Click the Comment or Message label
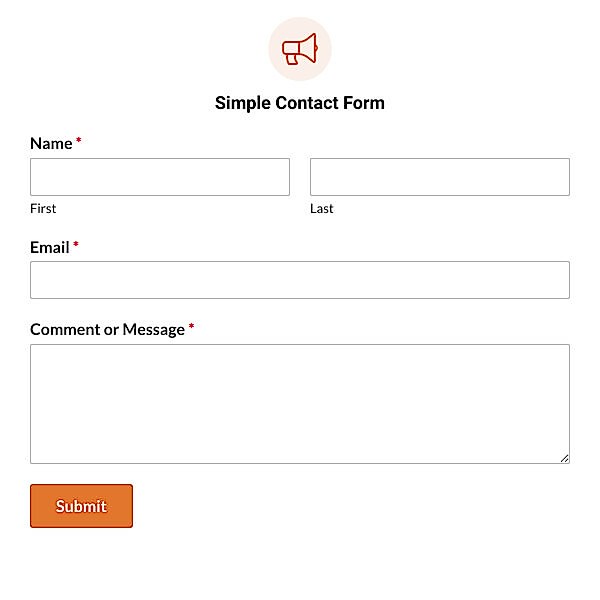600x600 pixels. [x=108, y=329]
